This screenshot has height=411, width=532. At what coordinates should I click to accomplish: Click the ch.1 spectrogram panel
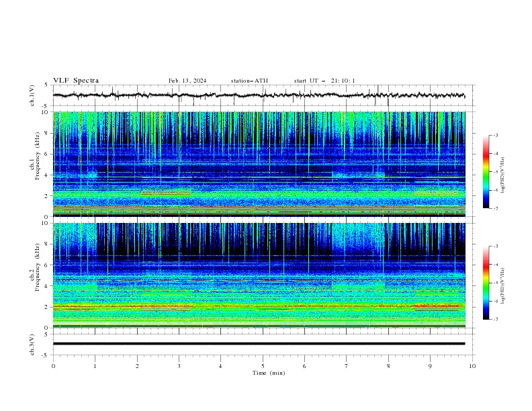click(x=259, y=164)
